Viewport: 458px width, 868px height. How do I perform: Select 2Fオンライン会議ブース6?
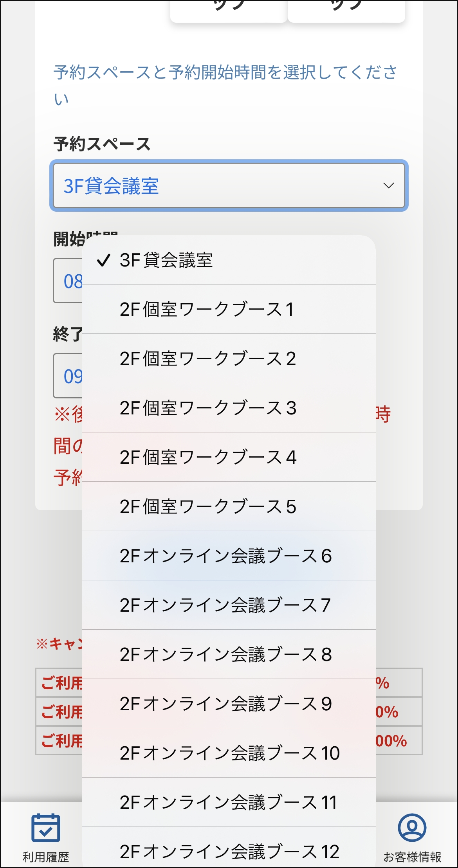tap(229, 556)
